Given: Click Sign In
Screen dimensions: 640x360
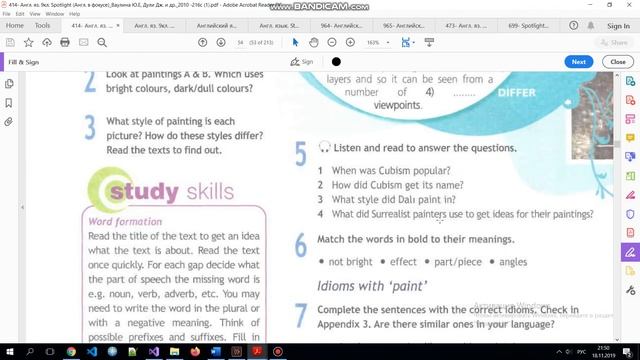Looking at the screenshot, I should click(618, 26).
